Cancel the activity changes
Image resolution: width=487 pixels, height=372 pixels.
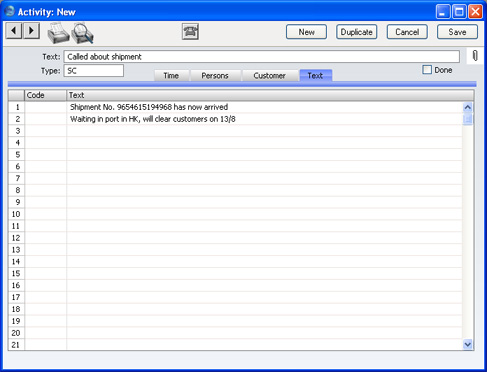pos(407,32)
